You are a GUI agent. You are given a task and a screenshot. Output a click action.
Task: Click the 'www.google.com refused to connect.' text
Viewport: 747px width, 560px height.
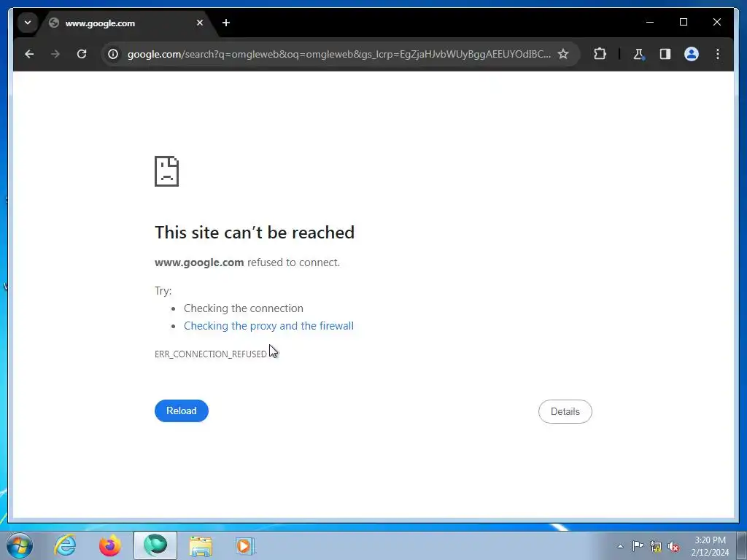coord(247,262)
